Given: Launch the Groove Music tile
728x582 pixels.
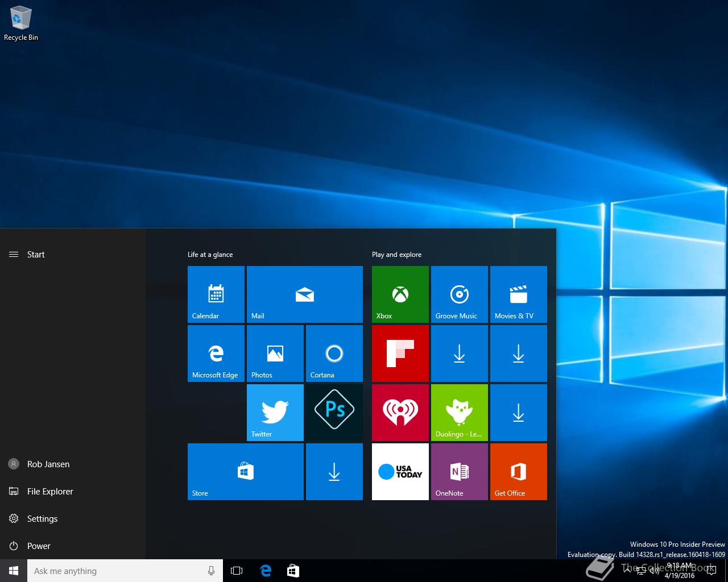Looking at the screenshot, I should point(460,294).
